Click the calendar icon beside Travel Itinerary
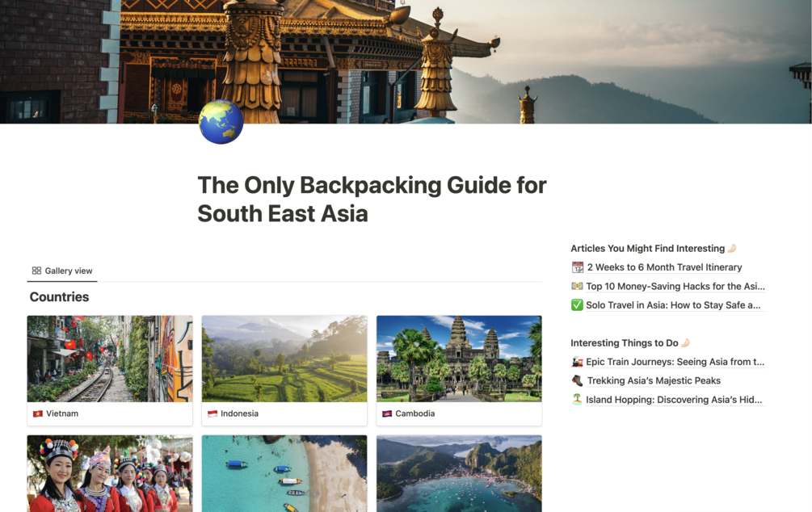The width and height of the screenshot is (812, 512). click(578, 267)
